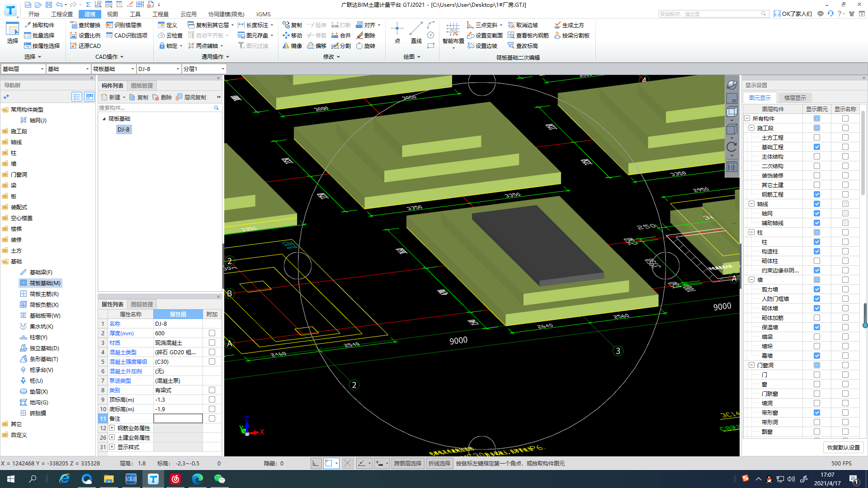Select the 批量选择 tool
The height and width of the screenshot is (488, 868).
(x=39, y=35)
